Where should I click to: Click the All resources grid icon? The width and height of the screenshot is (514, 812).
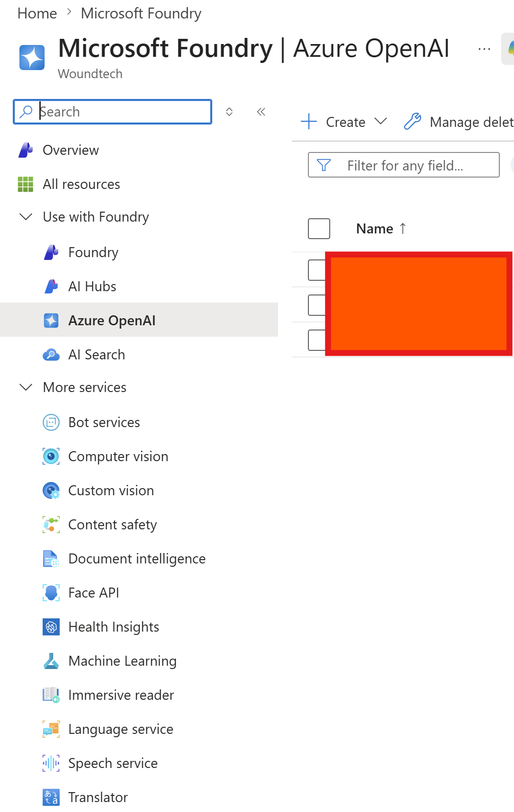pyautogui.click(x=26, y=184)
